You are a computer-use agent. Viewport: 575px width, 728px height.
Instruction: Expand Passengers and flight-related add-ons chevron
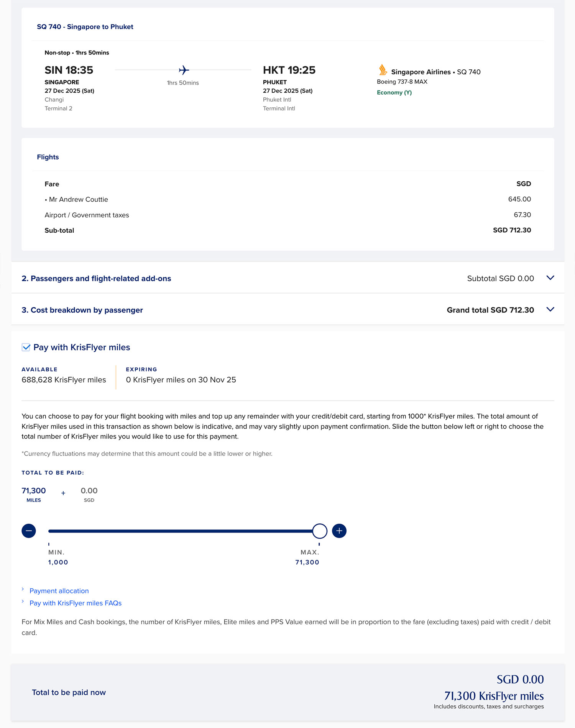point(550,278)
